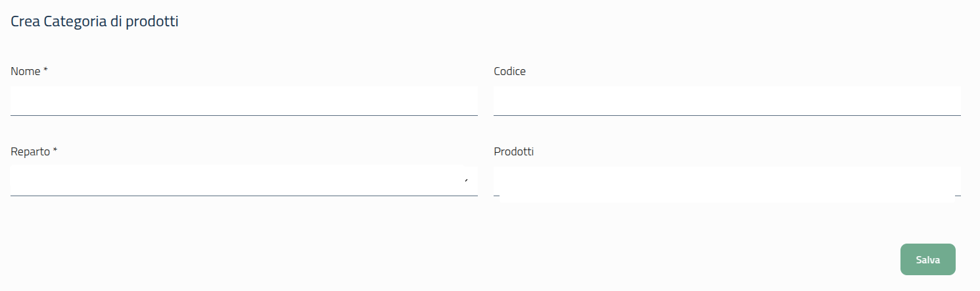Click the underline beneath the Nome field
980x291 pixels.
tap(244, 115)
